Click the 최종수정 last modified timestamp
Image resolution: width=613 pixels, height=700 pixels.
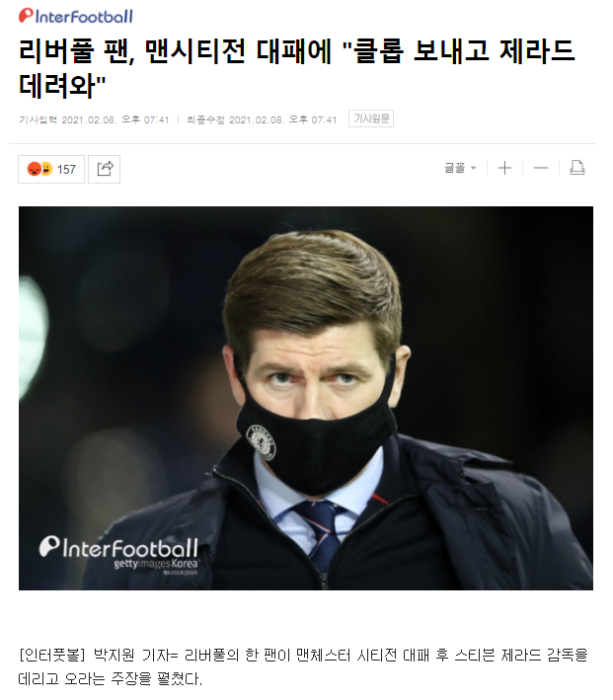[x=262, y=119]
